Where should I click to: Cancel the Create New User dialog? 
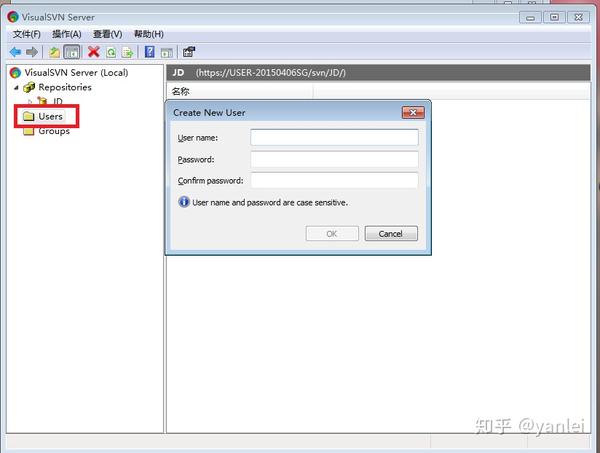click(391, 233)
